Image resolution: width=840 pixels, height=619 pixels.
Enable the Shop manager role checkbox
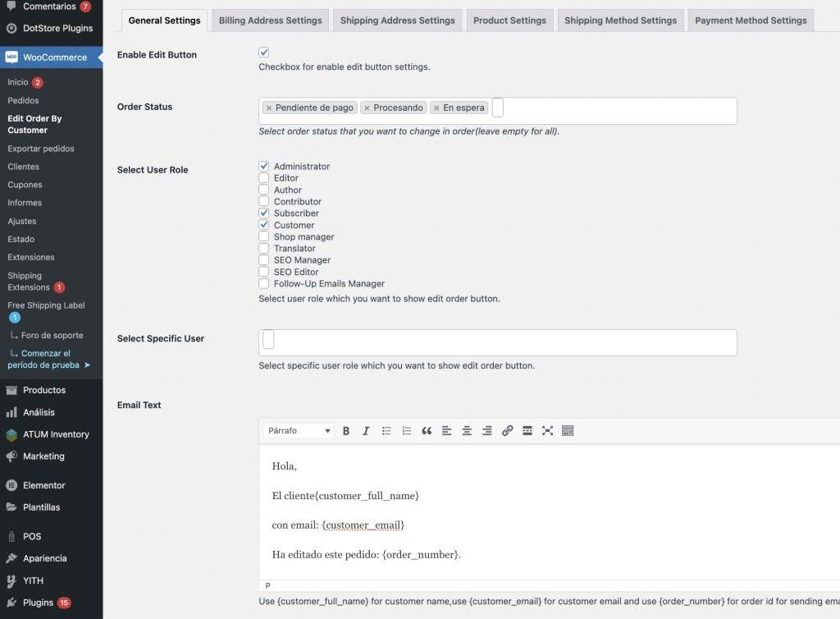pyautogui.click(x=264, y=236)
